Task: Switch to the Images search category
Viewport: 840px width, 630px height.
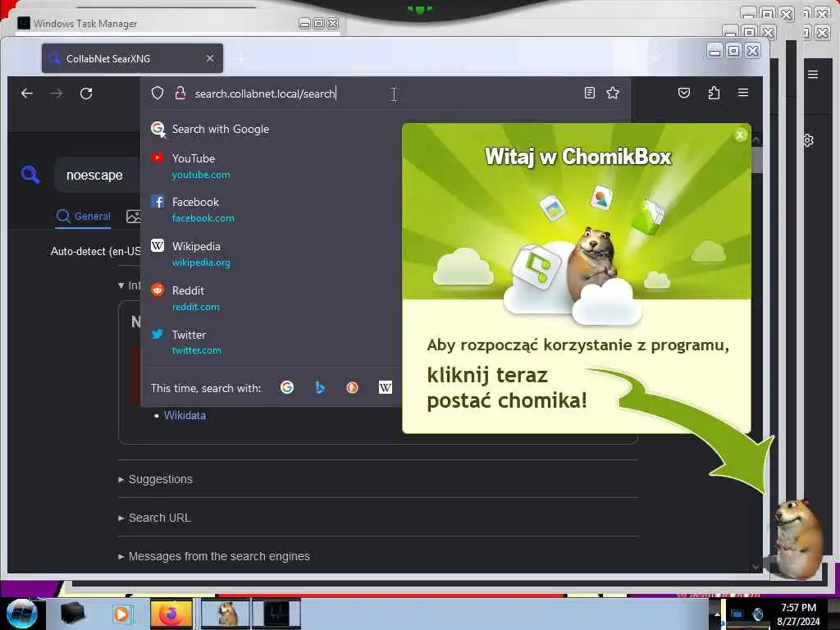Action: 133,217
